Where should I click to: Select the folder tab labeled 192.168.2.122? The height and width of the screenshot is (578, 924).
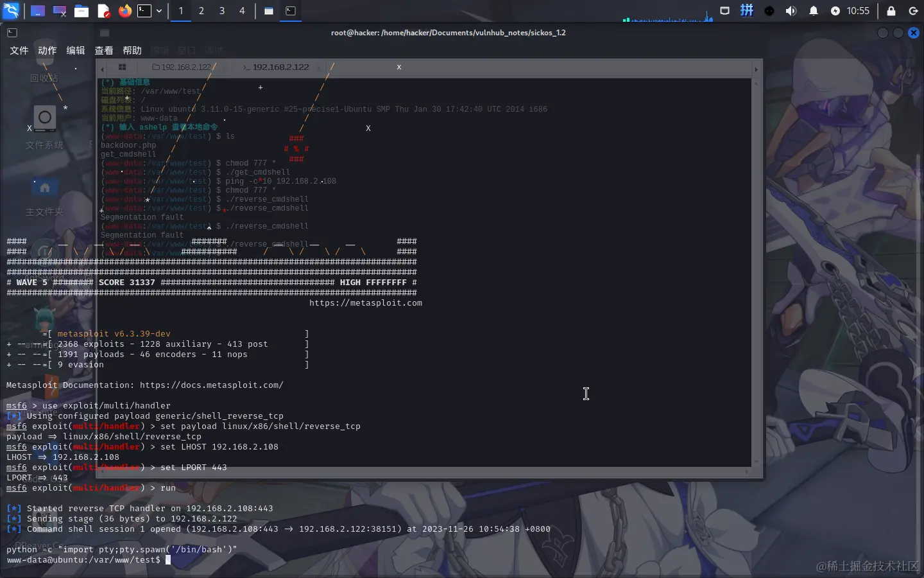click(x=182, y=67)
